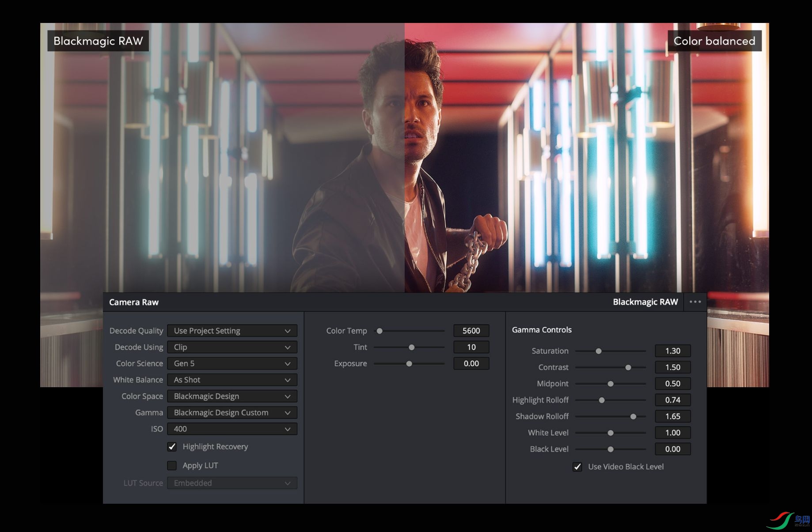The image size is (812, 532).
Task: Open the ISO 400 dropdown
Action: (x=232, y=429)
